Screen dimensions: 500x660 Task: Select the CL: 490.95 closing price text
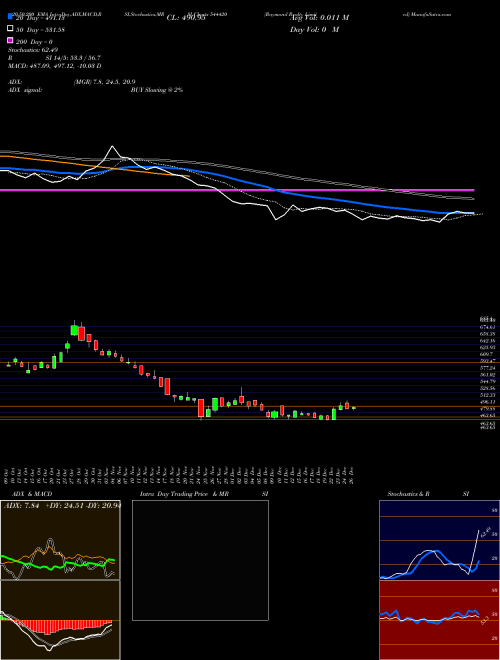pos(186,18)
